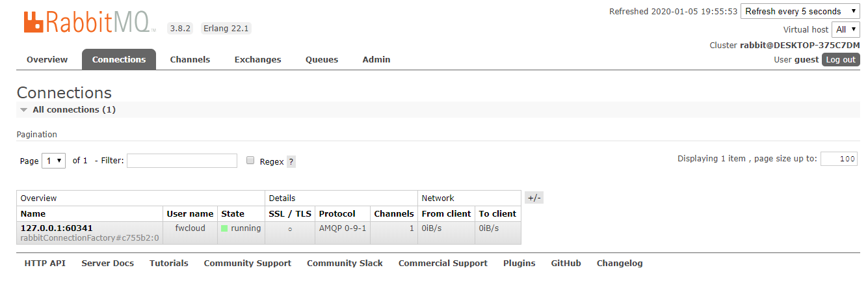Image resolution: width=868 pixels, height=298 pixels.
Task: Open the refresh interval dropdown
Action: [x=800, y=11]
